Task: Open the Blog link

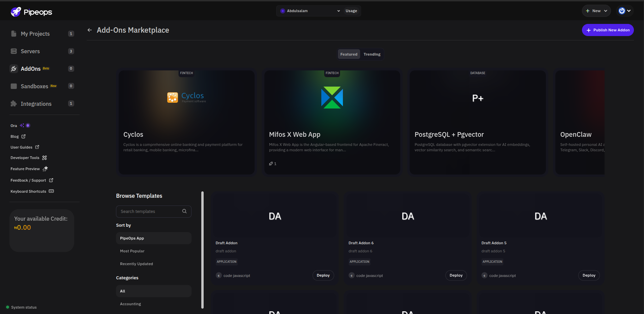Action: (x=18, y=136)
